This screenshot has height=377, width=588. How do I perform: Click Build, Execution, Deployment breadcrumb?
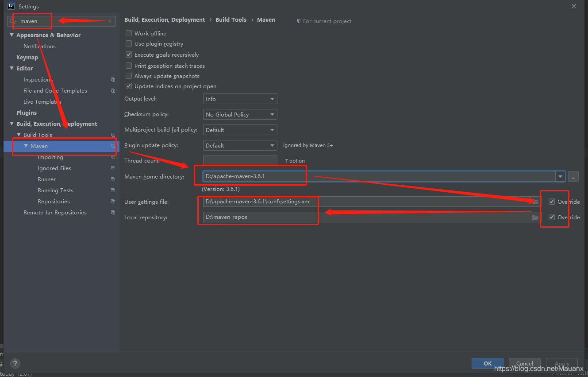tap(165, 19)
